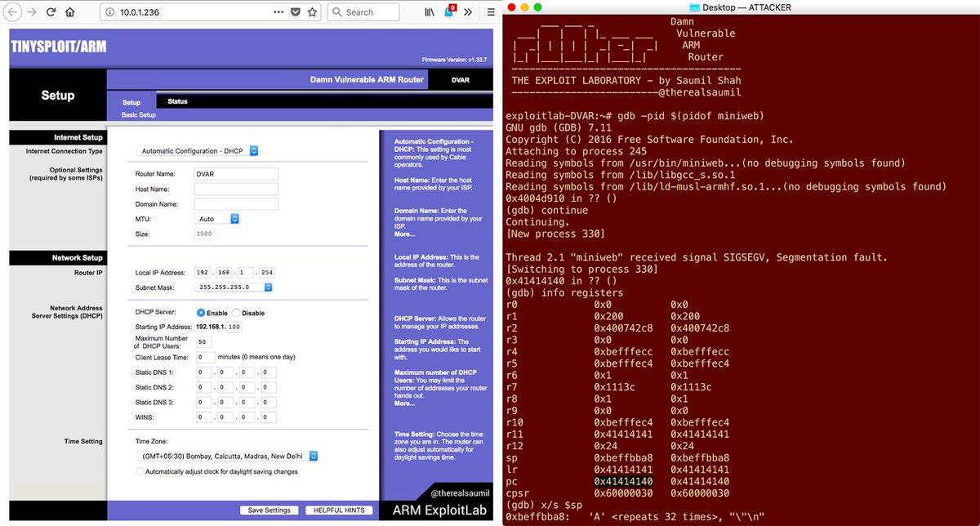Open More link under Domain Name help
980x526 pixels.
point(404,234)
